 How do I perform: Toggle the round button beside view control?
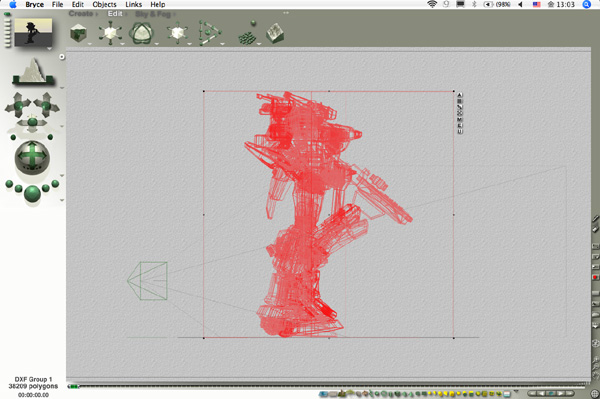click(62, 57)
